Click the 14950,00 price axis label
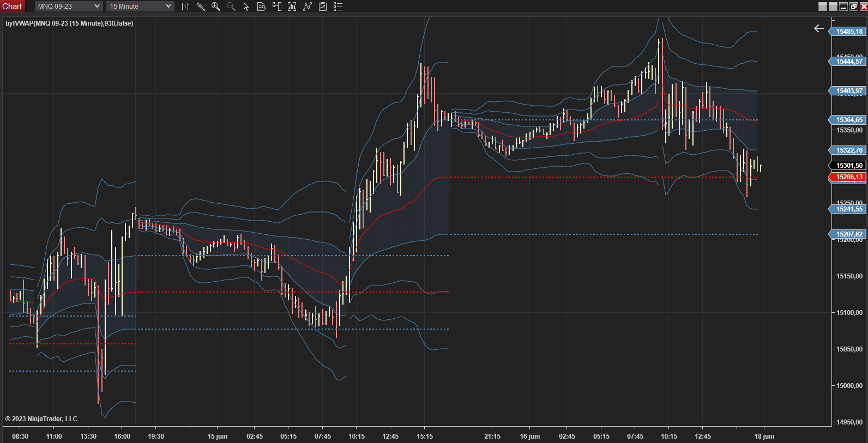Image resolution: width=868 pixels, height=443 pixels. point(849,422)
